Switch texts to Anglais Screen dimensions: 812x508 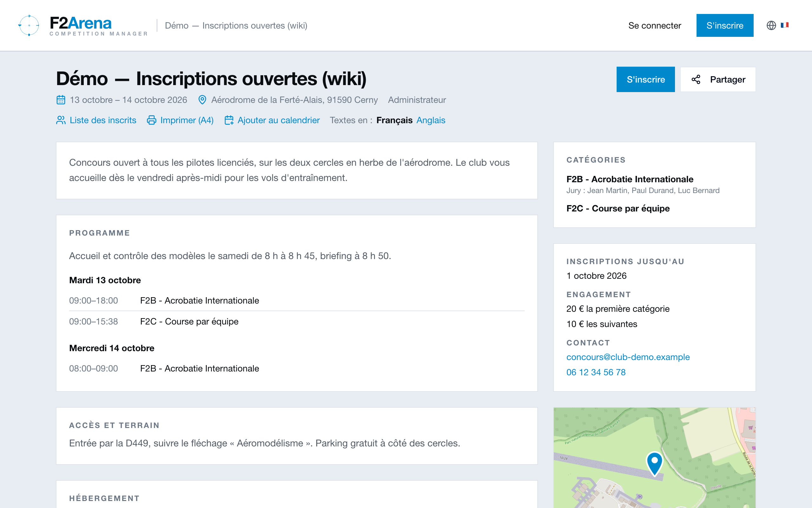tap(431, 120)
